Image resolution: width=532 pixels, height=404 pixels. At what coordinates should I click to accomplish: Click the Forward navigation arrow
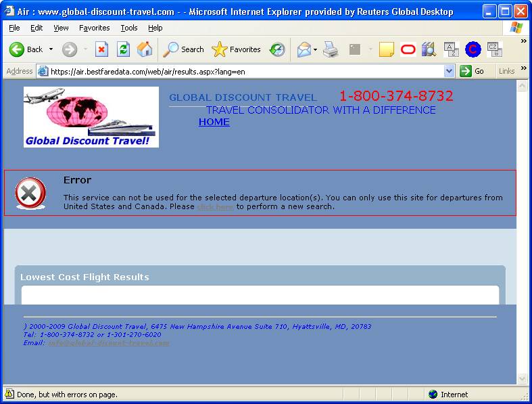(70, 49)
